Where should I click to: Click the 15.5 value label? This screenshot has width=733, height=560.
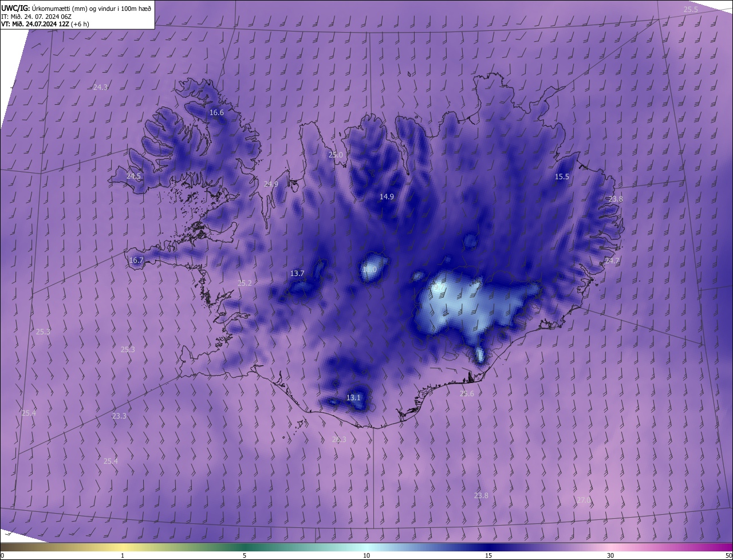(562, 176)
